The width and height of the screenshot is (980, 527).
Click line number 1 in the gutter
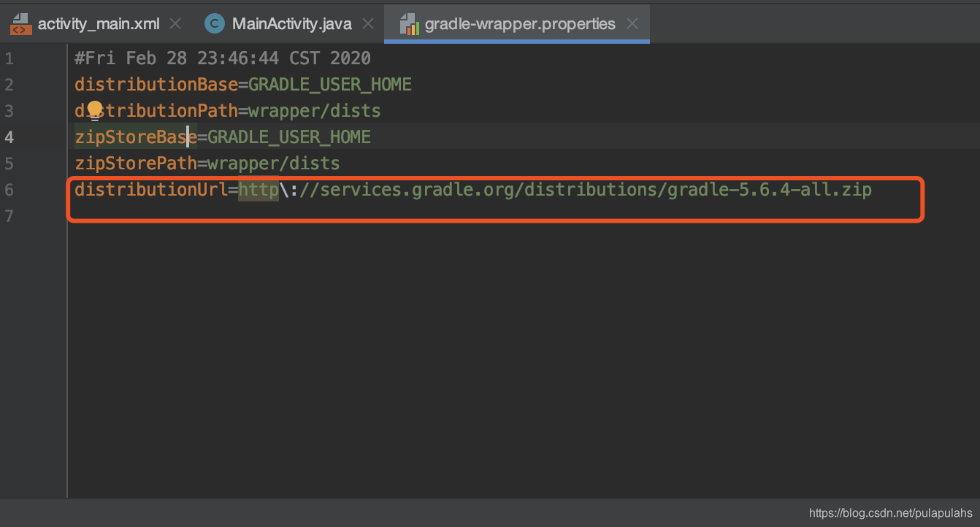click(9, 58)
